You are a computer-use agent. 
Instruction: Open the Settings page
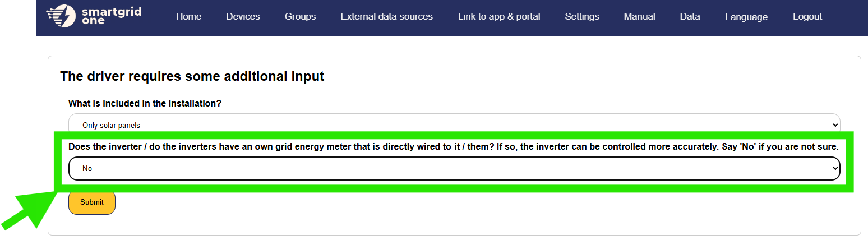582,17
